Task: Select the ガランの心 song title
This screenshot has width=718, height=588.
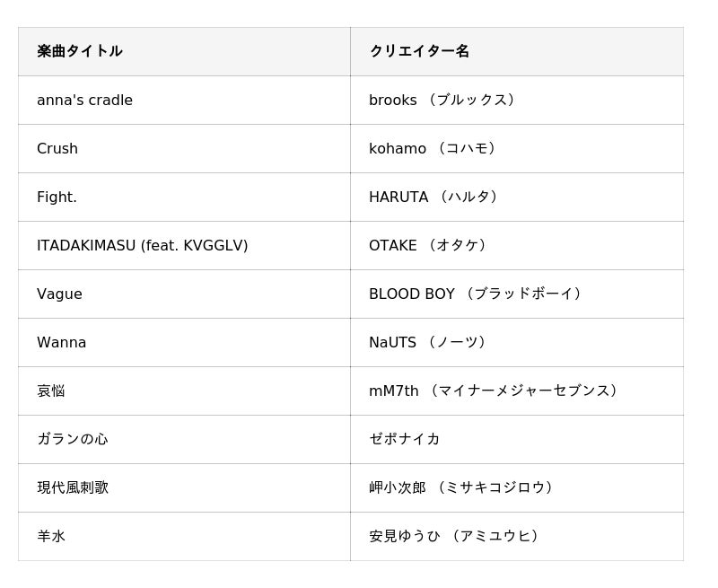Action: [x=72, y=439]
